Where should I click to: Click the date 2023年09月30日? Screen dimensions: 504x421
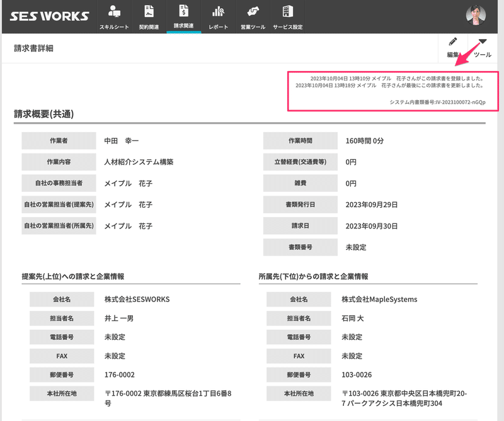pyautogui.click(x=372, y=227)
